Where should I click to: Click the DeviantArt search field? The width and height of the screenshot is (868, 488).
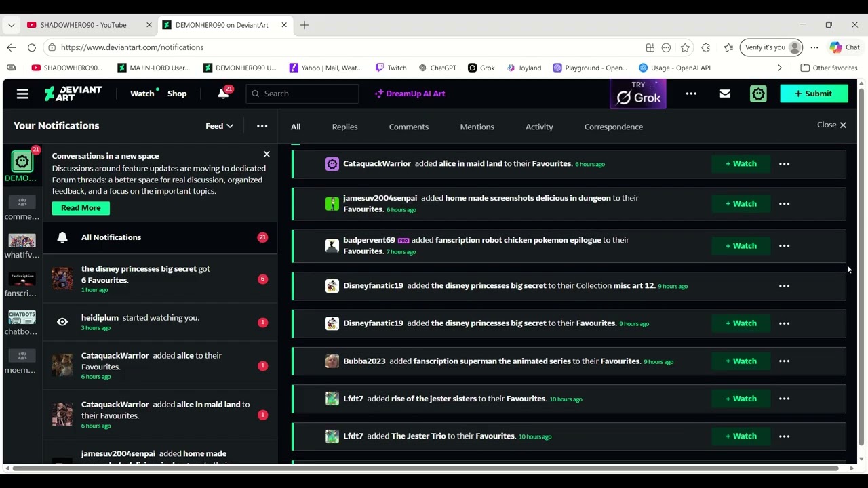pos(302,94)
